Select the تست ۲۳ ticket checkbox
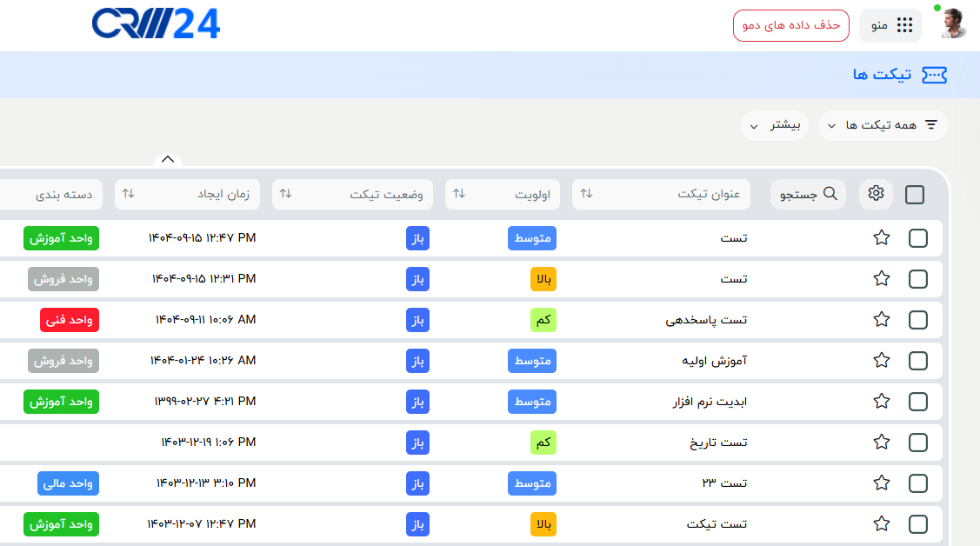Screen dimensions: 980x546 (x=917, y=483)
